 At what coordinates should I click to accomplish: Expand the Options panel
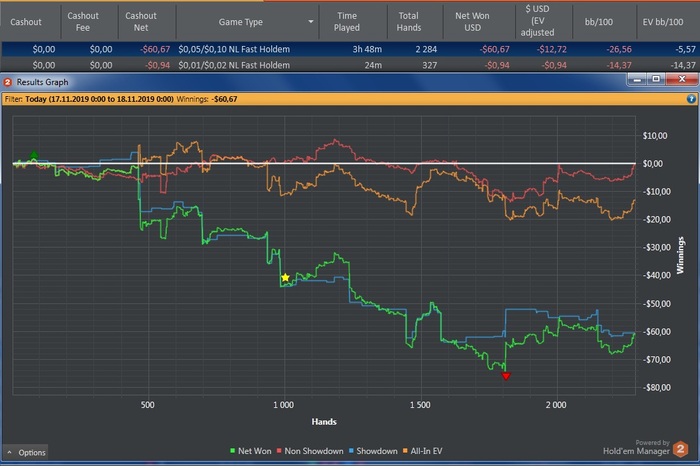click(26, 453)
